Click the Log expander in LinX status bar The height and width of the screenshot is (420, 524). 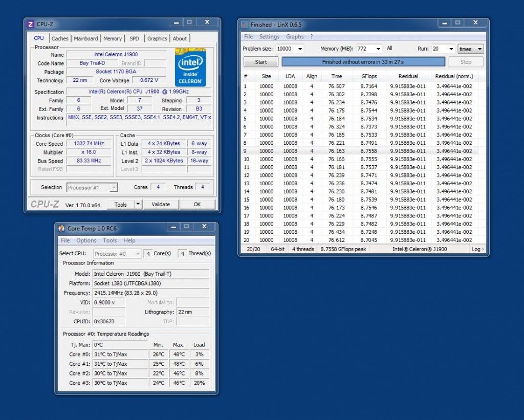[477, 249]
